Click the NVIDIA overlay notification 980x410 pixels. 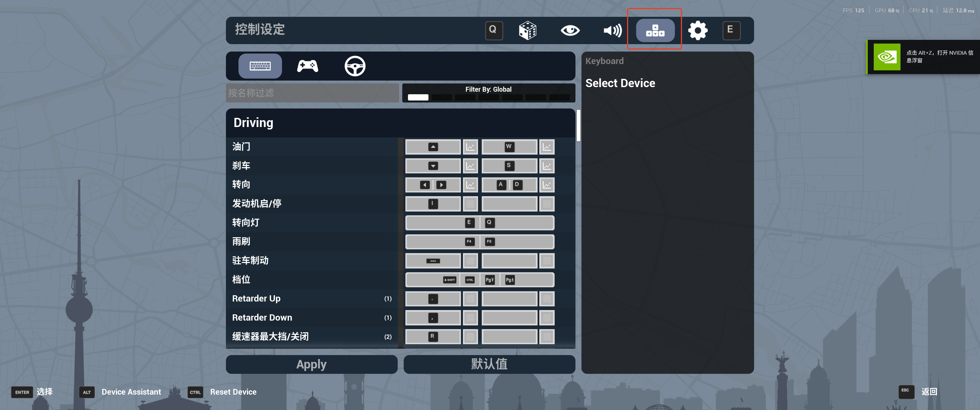point(923,57)
